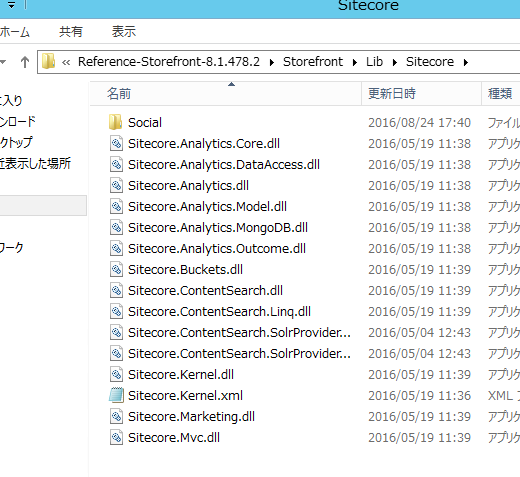This screenshot has width=520, height=477.
Task: Select 最近表示した場所 in the navigation pane
Action: (35, 163)
